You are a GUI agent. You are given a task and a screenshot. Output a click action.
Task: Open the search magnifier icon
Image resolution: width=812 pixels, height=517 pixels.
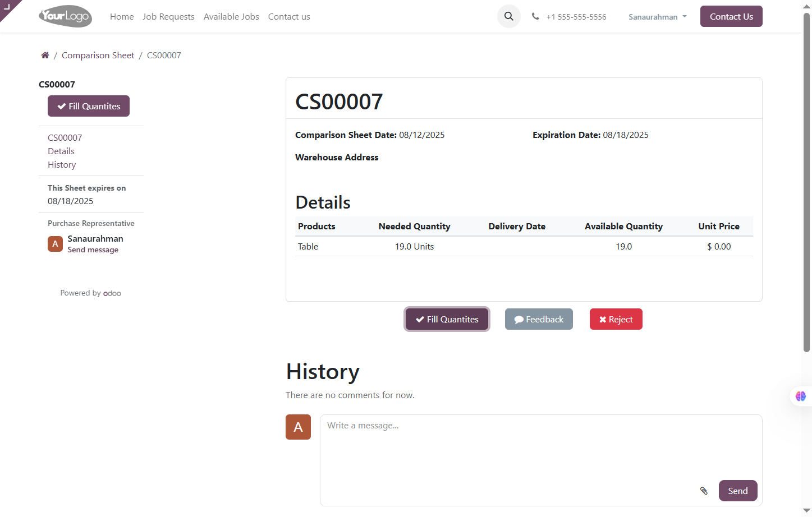coord(509,16)
